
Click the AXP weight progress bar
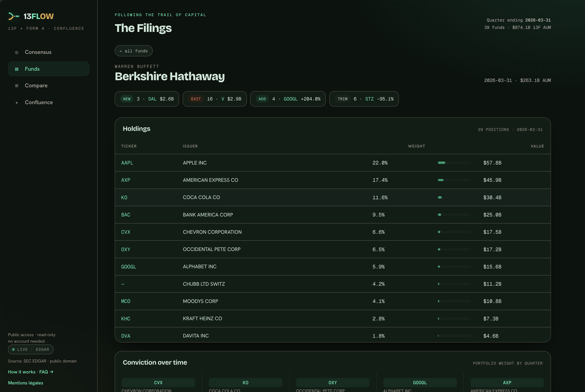454,180
